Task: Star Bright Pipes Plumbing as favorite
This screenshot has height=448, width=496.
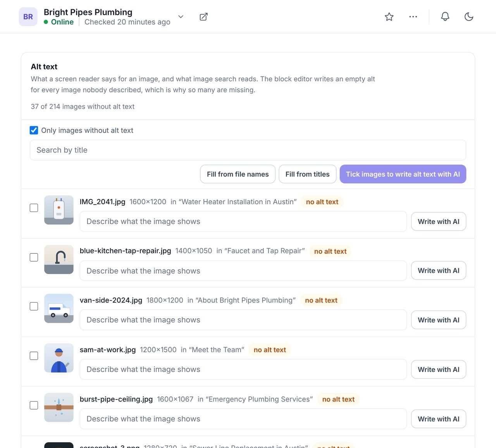Action: tap(389, 17)
